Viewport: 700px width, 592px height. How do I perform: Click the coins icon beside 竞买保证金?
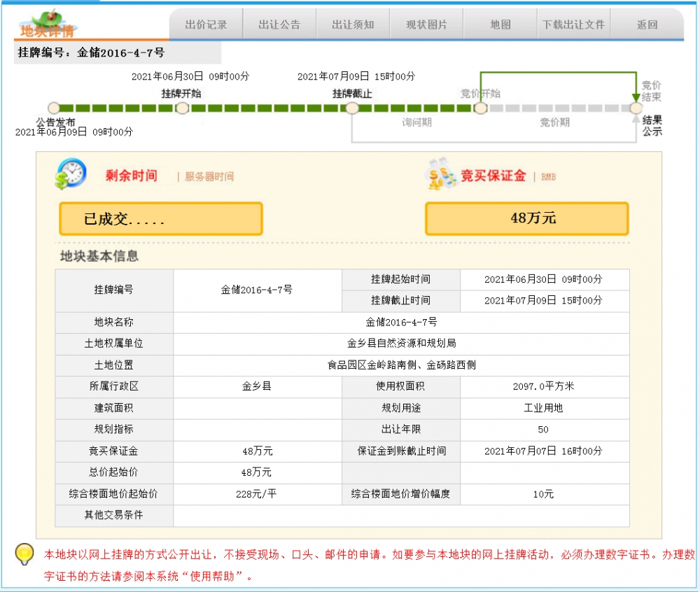pos(442,174)
